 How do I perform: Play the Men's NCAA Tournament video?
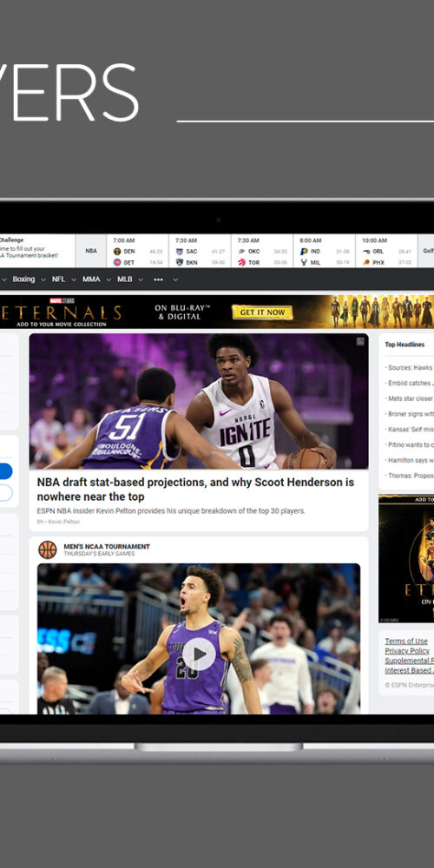[199, 654]
